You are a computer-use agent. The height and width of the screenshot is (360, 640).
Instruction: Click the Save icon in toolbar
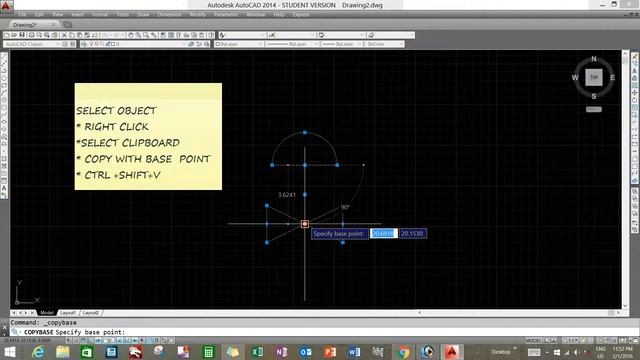[x=22, y=35]
